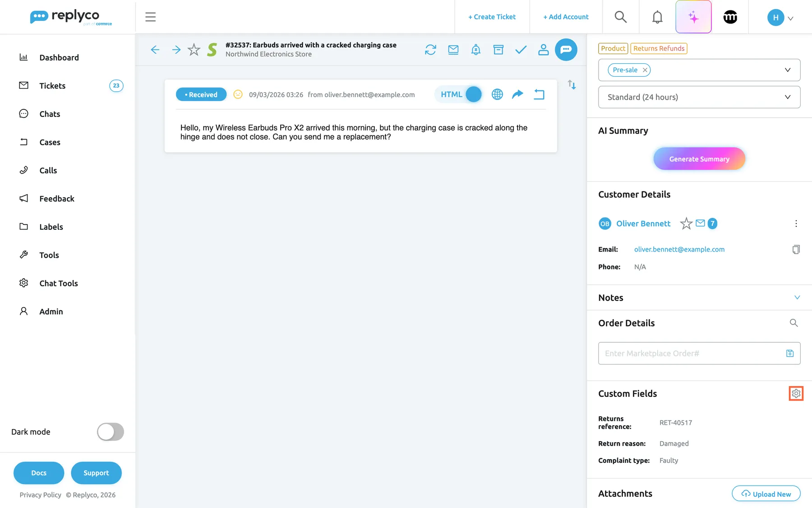Click the refresh ticket icon

[x=430, y=50]
